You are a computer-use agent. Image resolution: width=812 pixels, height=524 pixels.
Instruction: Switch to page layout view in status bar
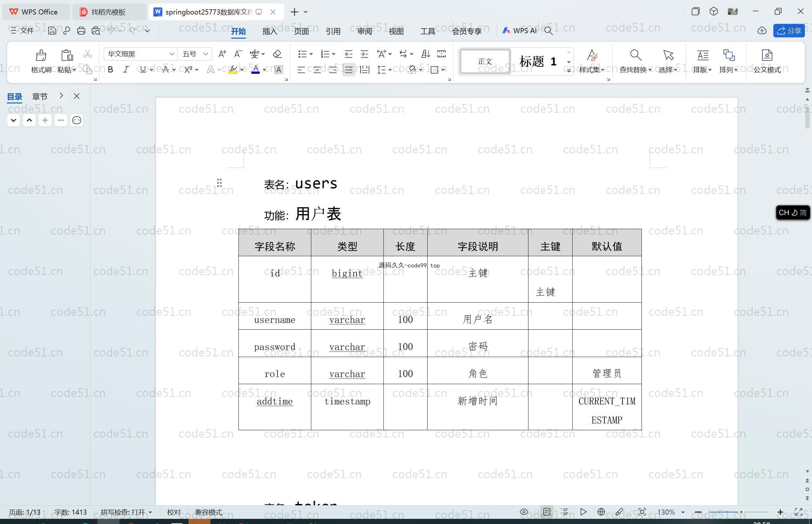pos(547,512)
